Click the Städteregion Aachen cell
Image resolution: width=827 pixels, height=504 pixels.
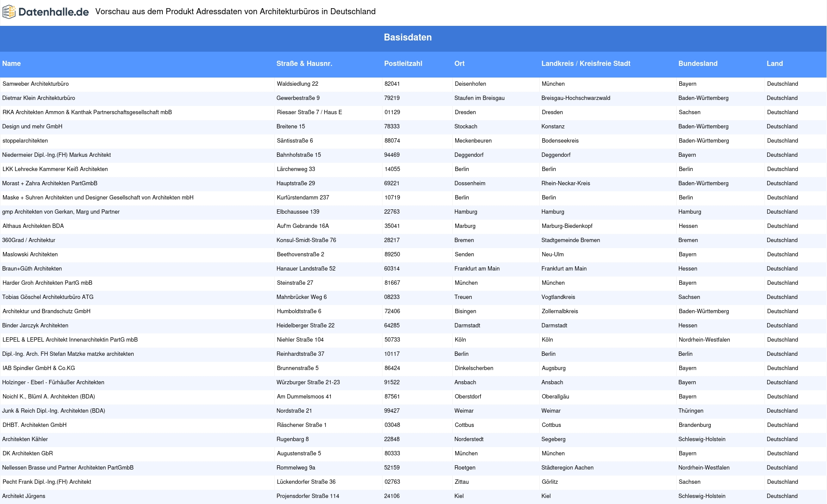tap(567, 468)
